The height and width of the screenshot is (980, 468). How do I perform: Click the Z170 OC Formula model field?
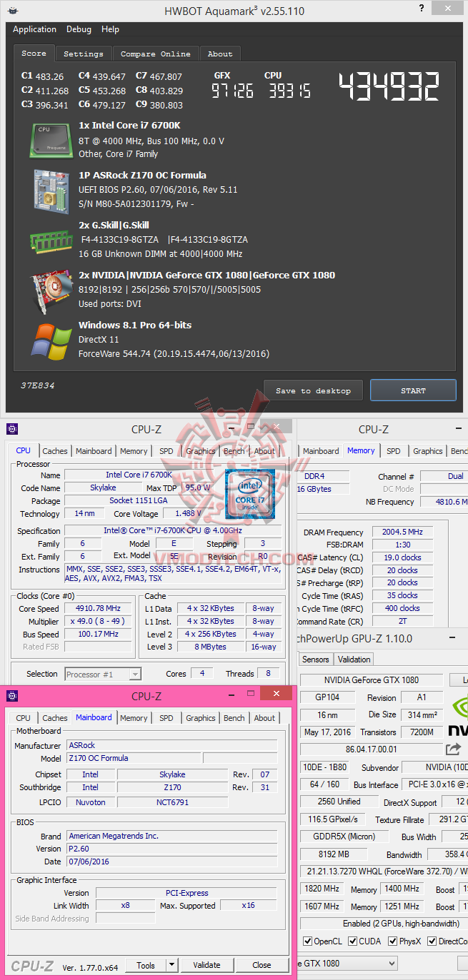coord(134,758)
